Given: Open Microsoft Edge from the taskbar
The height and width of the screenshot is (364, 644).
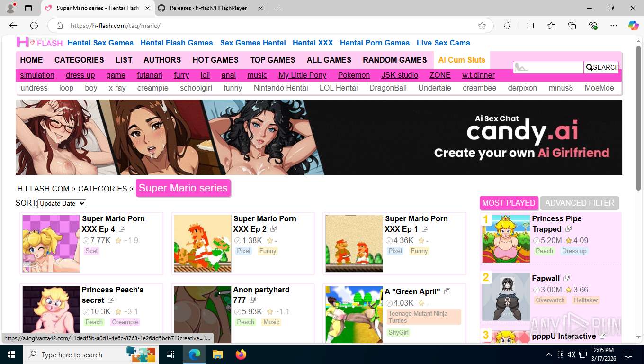Looking at the screenshot, I should [x=195, y=355].
